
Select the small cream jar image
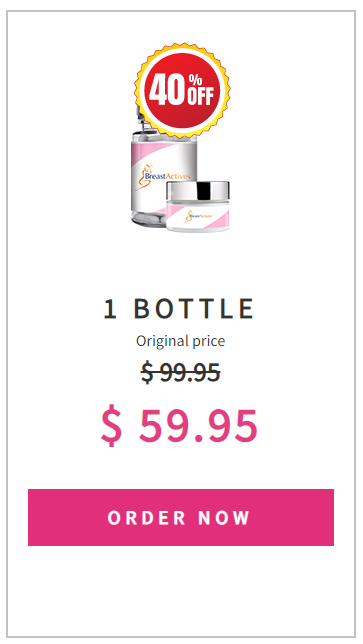198,207
